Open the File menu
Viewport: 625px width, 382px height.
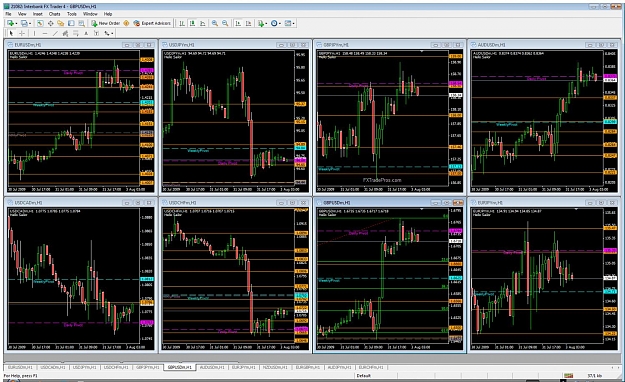(8, 14)
